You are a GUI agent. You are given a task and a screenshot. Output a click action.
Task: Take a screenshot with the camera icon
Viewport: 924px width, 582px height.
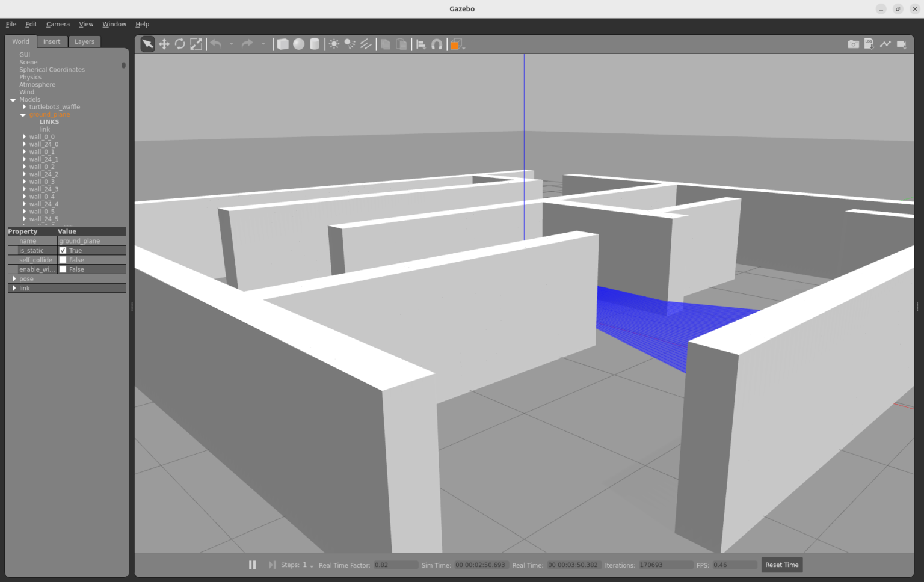click(854, 43)
